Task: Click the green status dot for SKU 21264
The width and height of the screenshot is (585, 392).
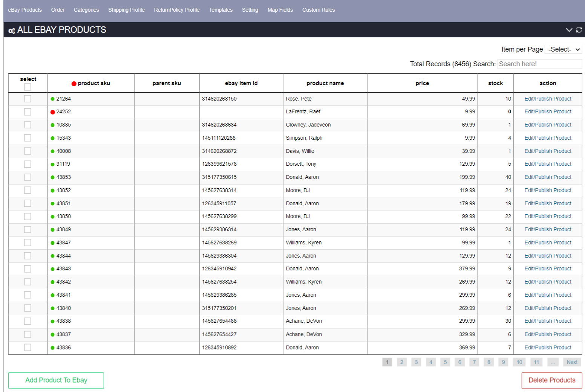Action: point(53,99)
